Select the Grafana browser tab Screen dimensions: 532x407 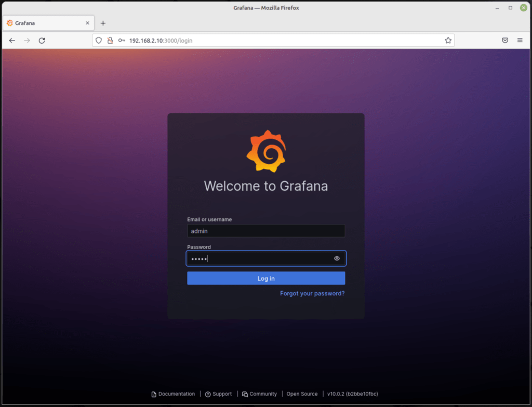pyautogui.click(x=48, y=23)
